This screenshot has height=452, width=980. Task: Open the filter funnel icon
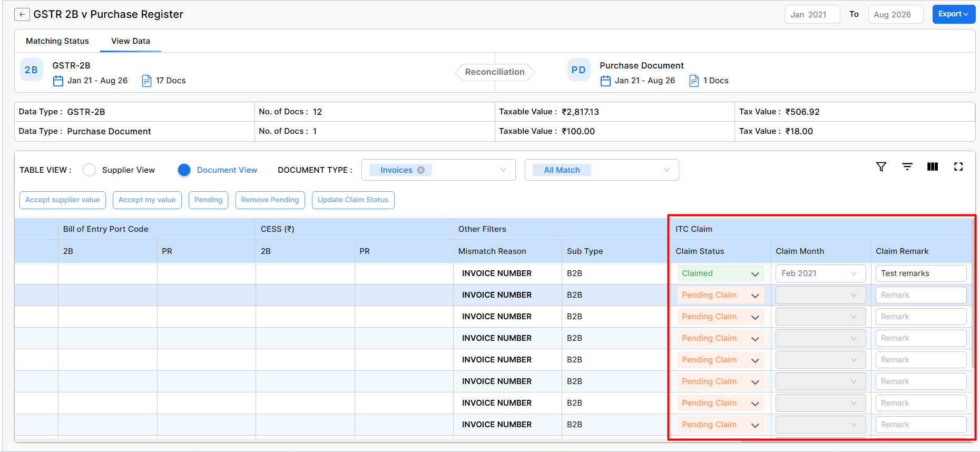[881, 166]
